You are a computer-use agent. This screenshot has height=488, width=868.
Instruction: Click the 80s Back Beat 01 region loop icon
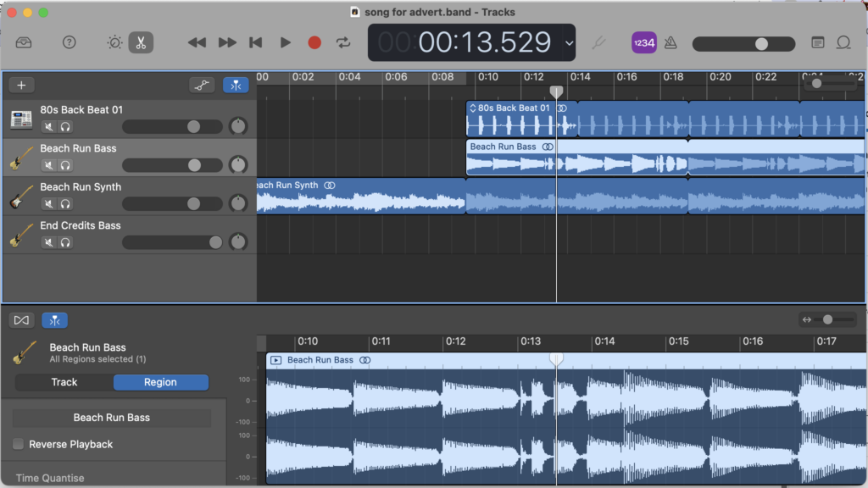pos(562,108)
